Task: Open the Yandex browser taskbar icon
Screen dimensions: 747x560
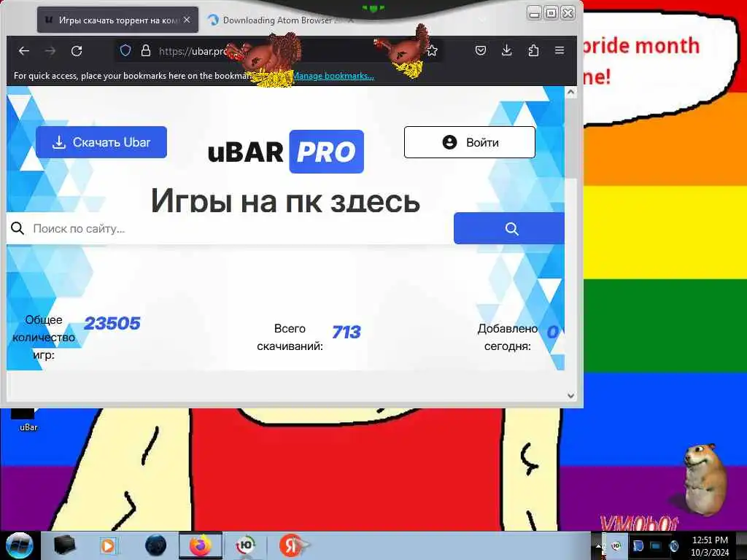Action: pos(290,545)
